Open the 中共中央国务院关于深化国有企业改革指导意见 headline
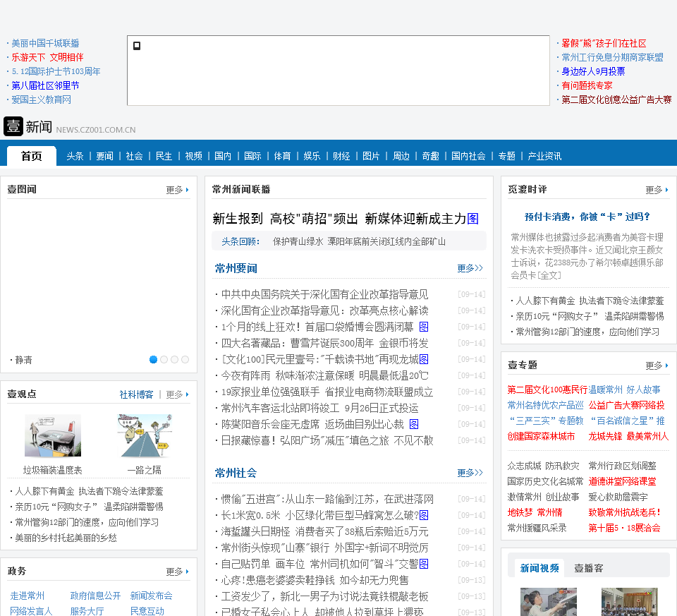The image size is (677, 616). coord(324,294)
